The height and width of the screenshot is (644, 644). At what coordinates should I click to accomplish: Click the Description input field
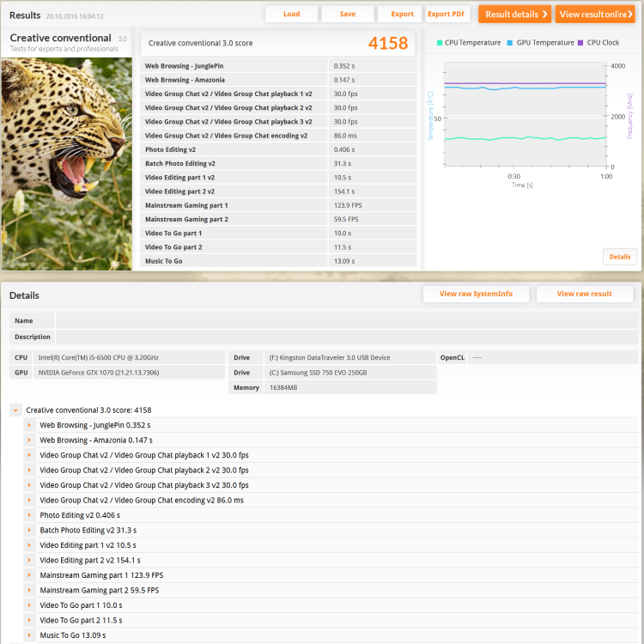347,337
